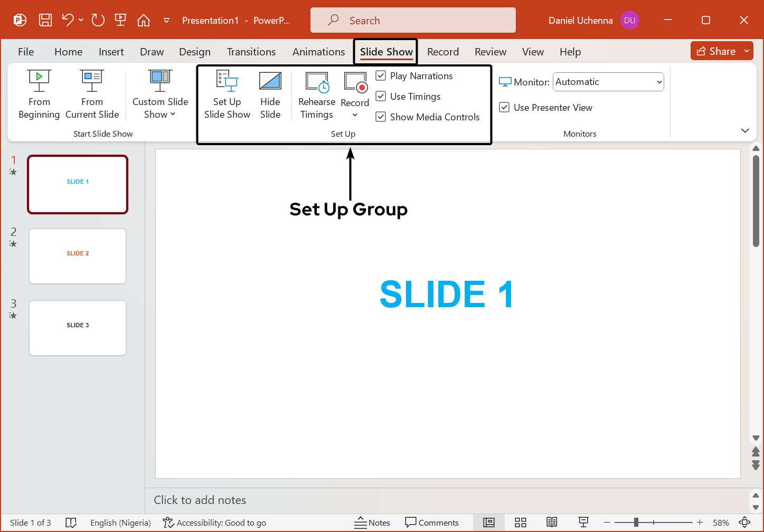Screen dimensions: 764x532
Task: Toggle the Use Timings checkbox
Action: pos(381,97)
